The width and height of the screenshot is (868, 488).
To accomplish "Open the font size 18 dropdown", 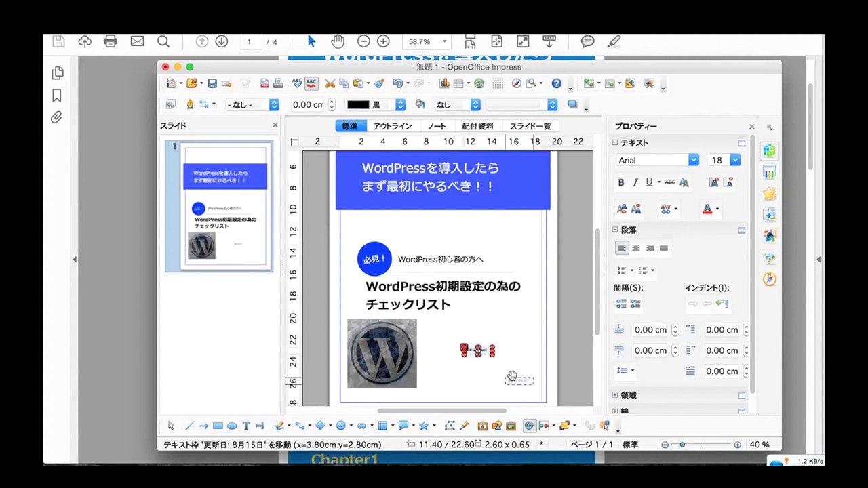I will tap(735, 160).
